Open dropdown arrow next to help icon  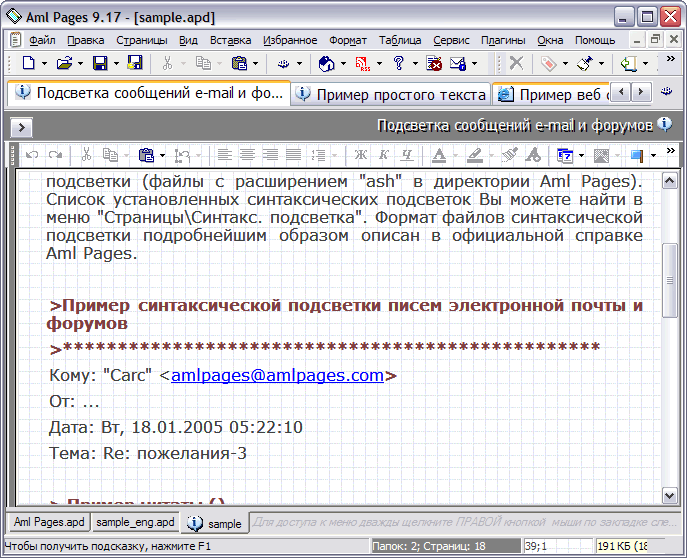(415, 64)
